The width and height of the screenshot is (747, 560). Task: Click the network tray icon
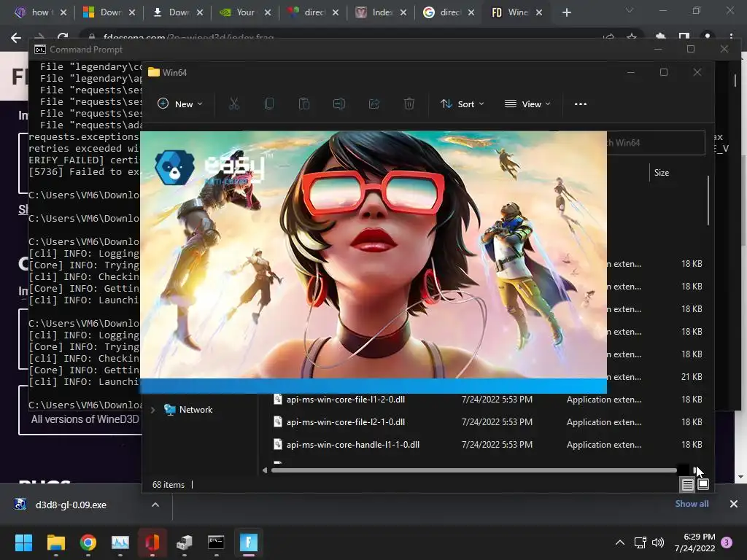pos(640,542)
